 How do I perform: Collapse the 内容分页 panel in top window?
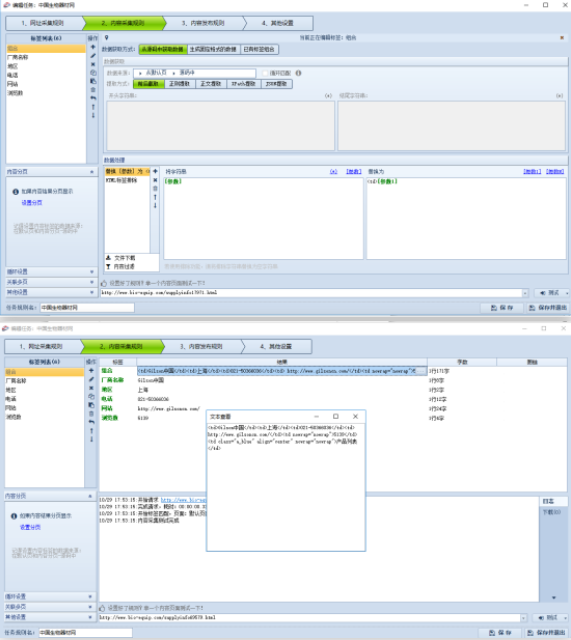point(91,172)
